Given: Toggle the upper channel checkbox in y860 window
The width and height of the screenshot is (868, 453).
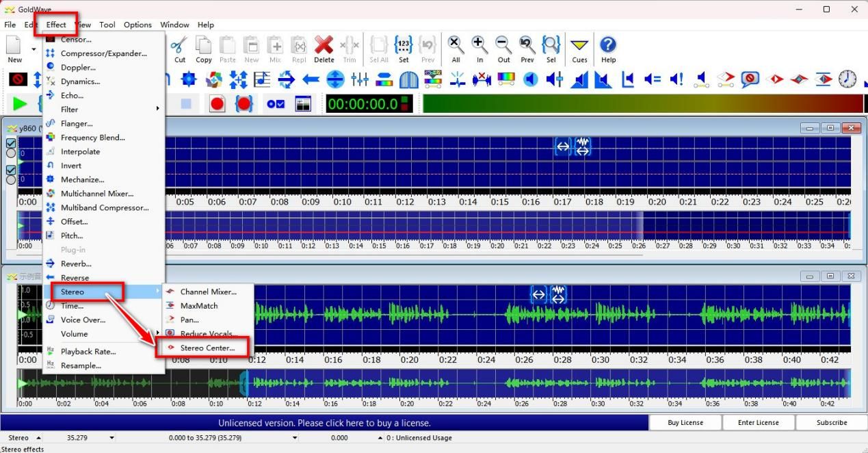Looking at the screenshot, I should (11, 144).
